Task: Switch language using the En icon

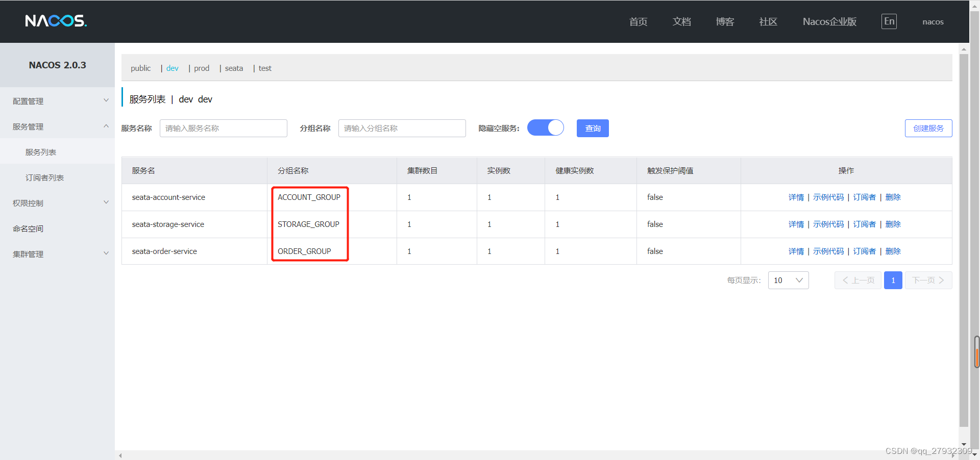Action: point(889,21)
